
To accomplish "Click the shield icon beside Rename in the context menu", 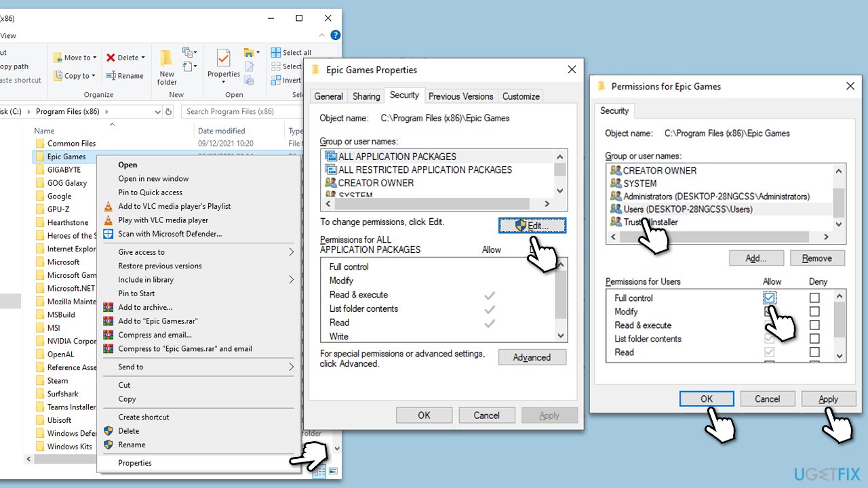I will click(x=108, y=445).
